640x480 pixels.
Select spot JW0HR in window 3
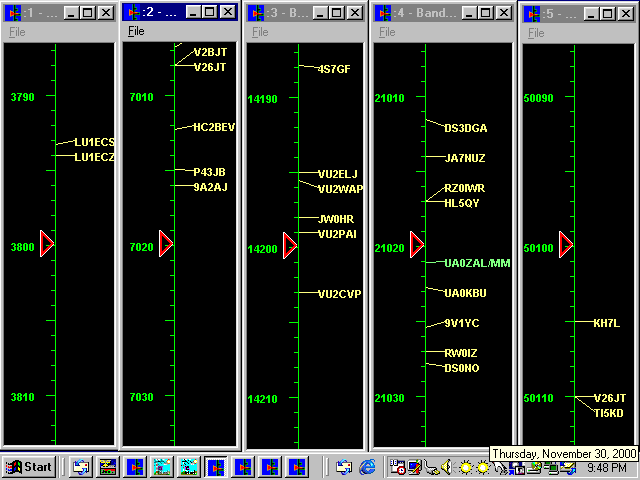coord(336,219)
